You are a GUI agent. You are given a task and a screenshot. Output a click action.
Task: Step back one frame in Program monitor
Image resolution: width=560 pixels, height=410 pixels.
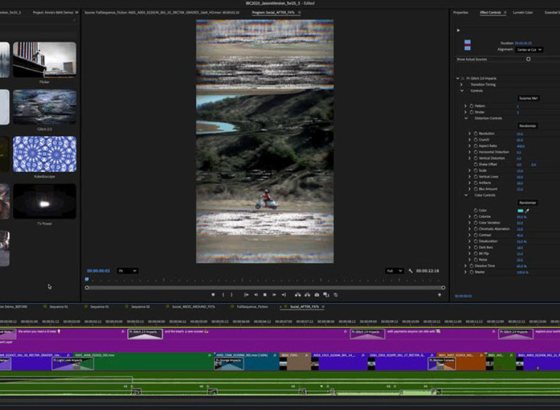[x=256, y=295]
